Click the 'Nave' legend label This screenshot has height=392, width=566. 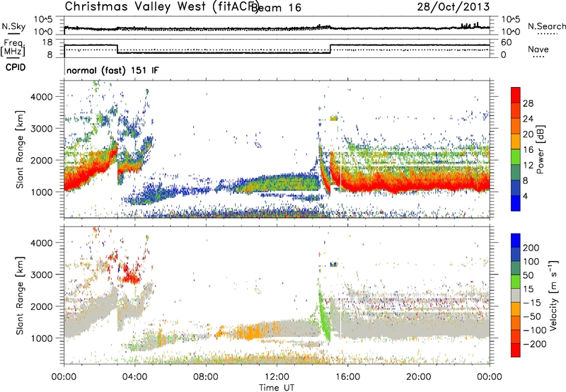538,49
